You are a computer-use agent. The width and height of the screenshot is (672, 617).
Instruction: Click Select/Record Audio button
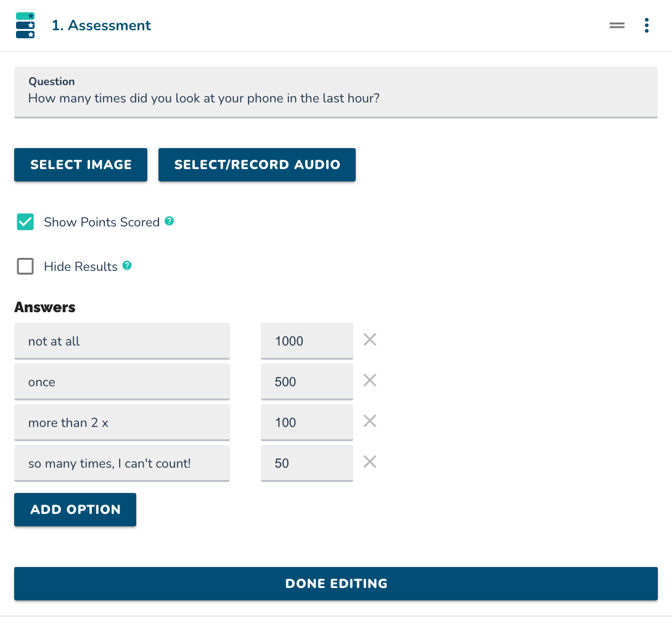[x=256, y=165]
